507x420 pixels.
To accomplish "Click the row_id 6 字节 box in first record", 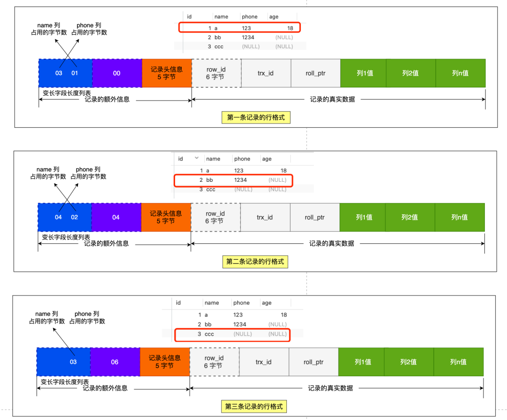I will point(216,73).
